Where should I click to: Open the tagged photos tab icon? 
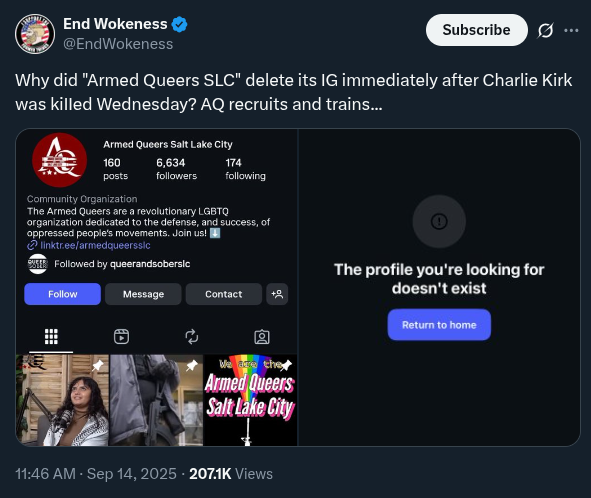pos(262,337)
